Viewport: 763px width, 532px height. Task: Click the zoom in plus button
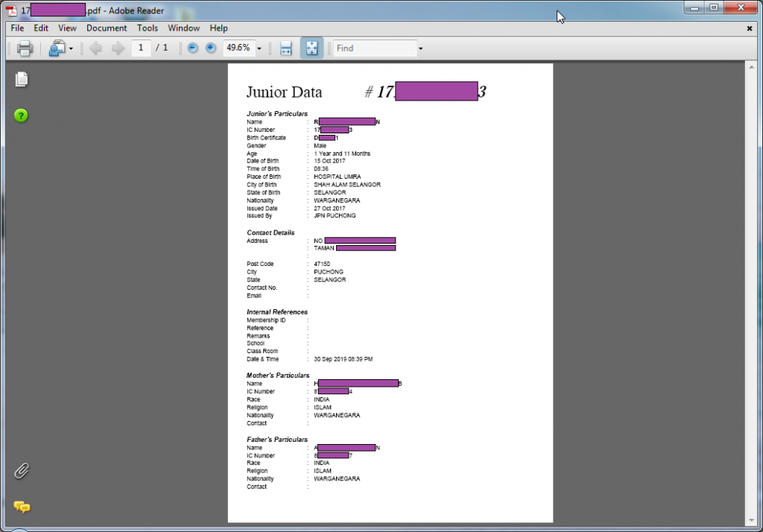click(x=211, y=48)
